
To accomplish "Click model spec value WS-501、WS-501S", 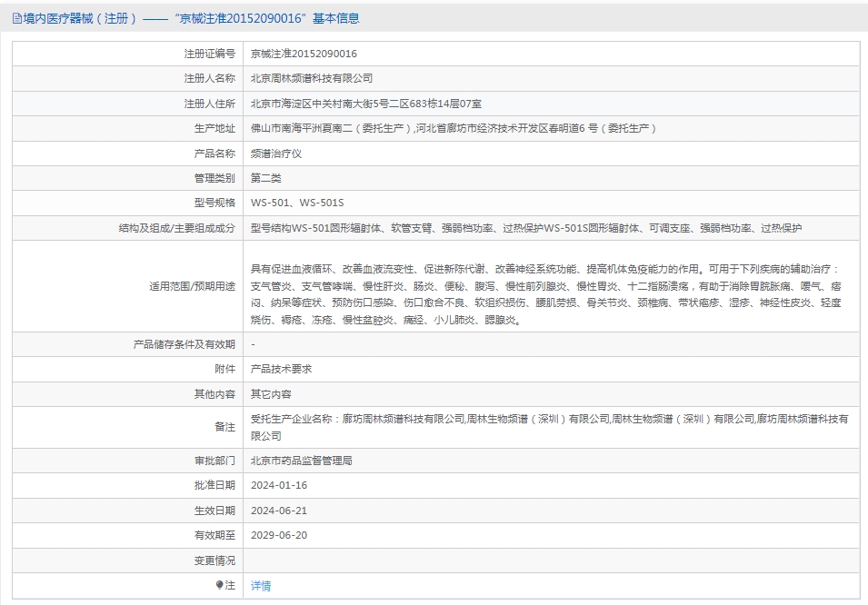I will (x=297, y=203).
